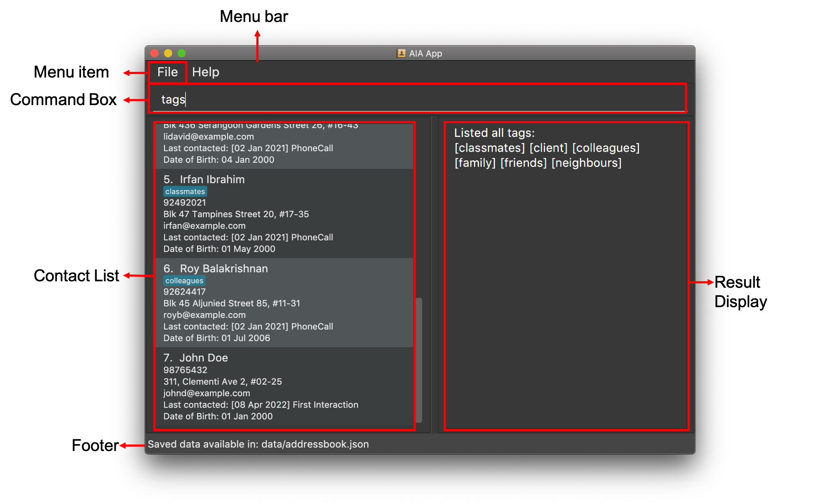Viewport: 813px width, 504px height.
Task: Click phone number 98765432
Action: (x=185, y=370)
